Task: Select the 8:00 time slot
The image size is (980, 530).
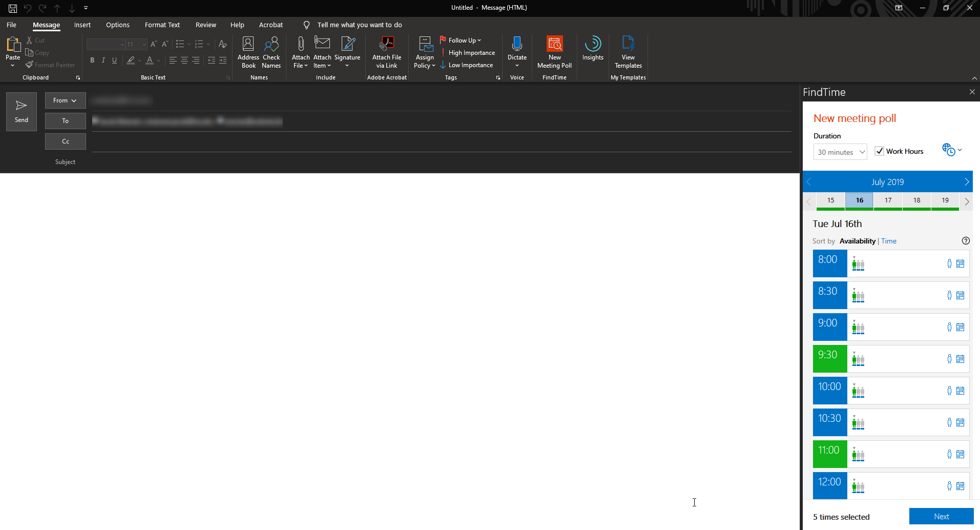Action: pos(830,263)
